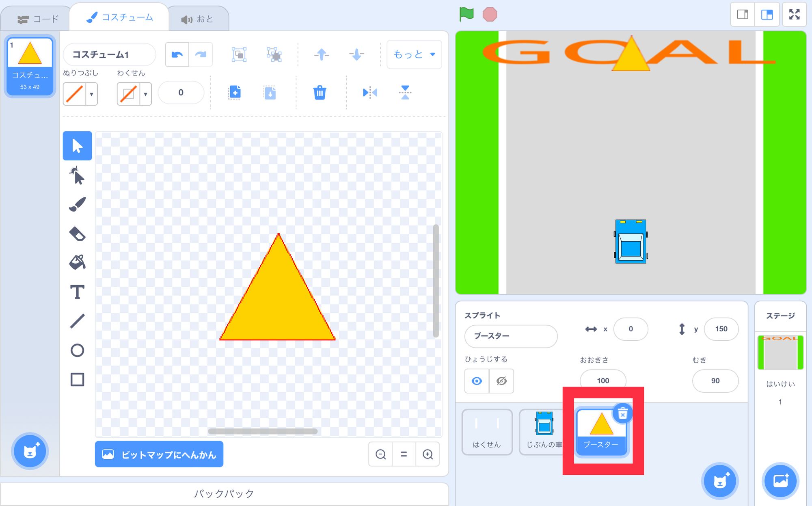This screenshot has height=506, width=812.
Task: Switch to the コード tab
Action: tap(38, 19)
